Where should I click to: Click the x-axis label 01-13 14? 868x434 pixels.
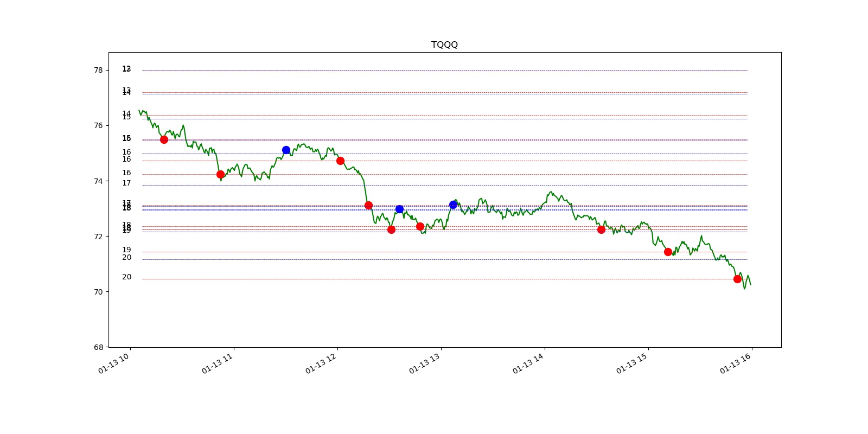[528, 363]
